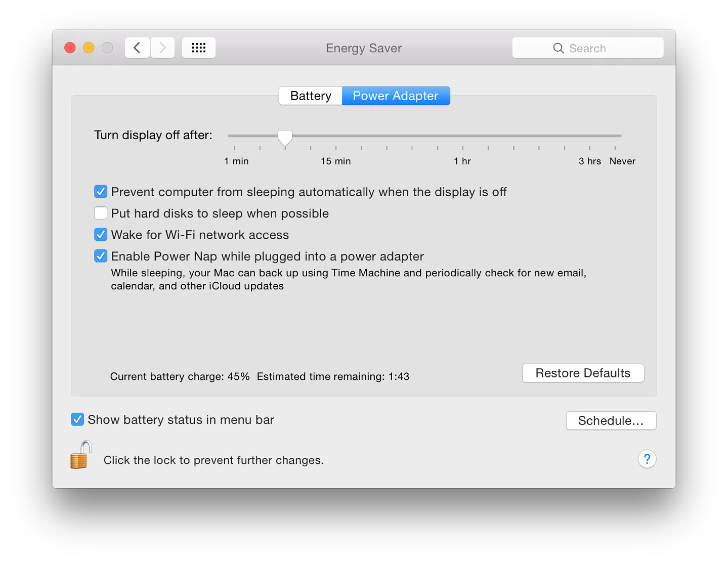The image size is (728, 563).
Task: Focus the Search field
Action: click(588, 48)
